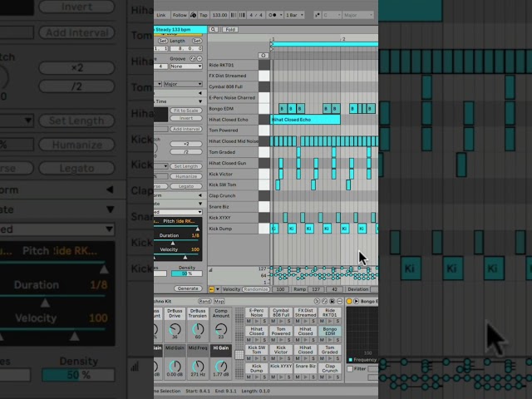The height and width of the screenshot is (399, 532).
Task: Click the Generate button
Action: tap(188, 288)
